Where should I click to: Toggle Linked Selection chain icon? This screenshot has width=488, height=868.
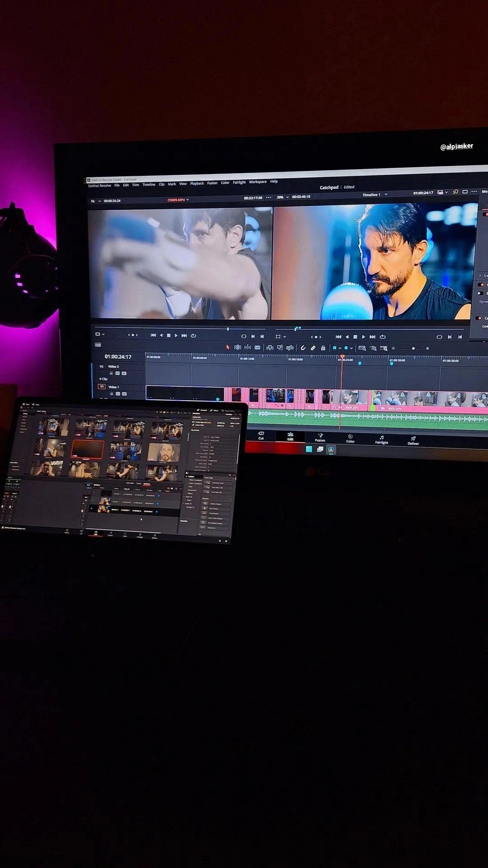click(x=313, y=348)
